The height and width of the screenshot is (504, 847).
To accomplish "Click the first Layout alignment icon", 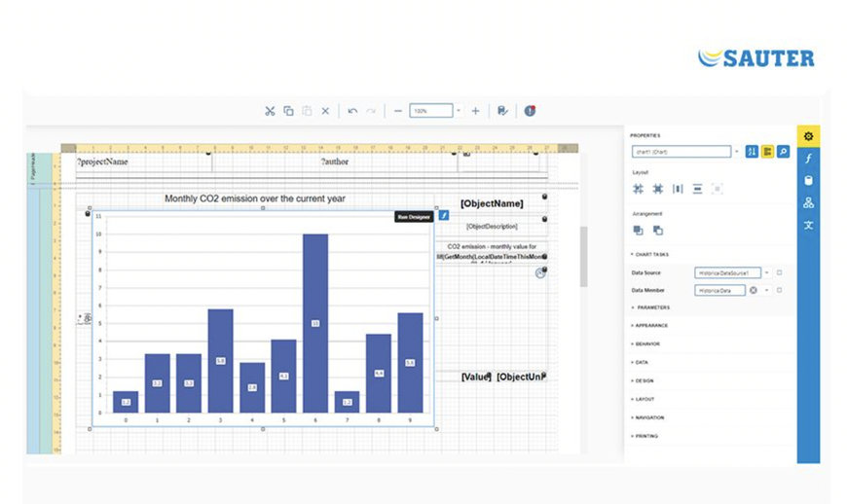I will [x=638, y=189].
